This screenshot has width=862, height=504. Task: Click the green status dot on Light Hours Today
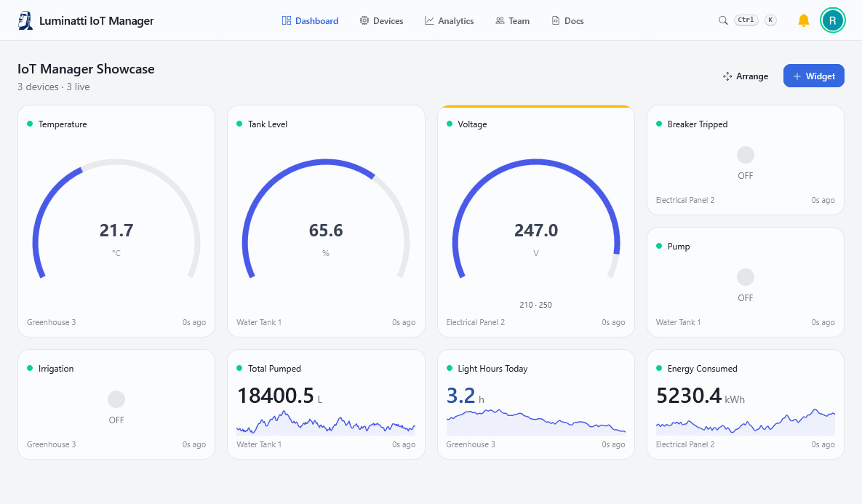pos(450,368)
